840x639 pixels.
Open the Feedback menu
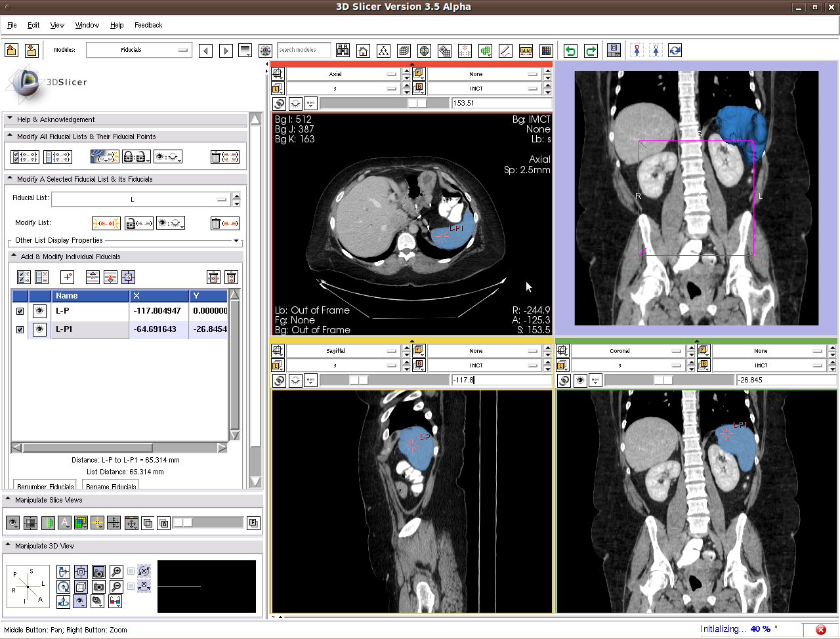pos(148,25)
